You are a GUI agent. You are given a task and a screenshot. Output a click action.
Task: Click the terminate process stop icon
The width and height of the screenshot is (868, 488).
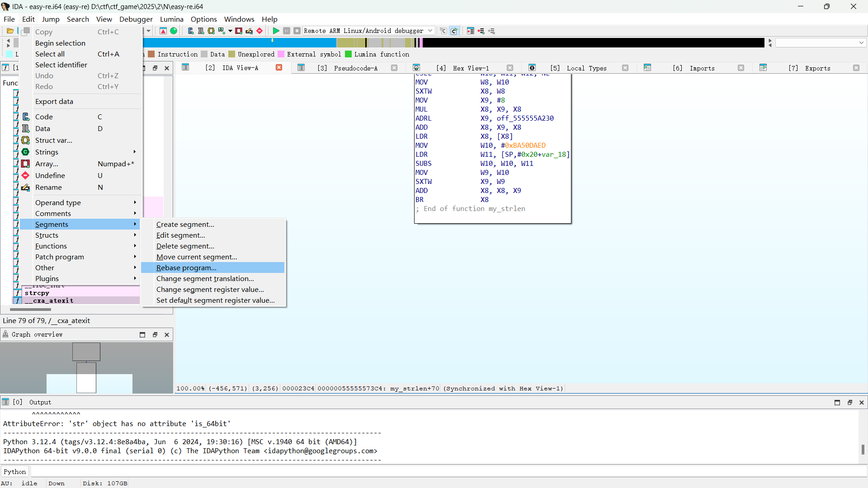point(297,31)
